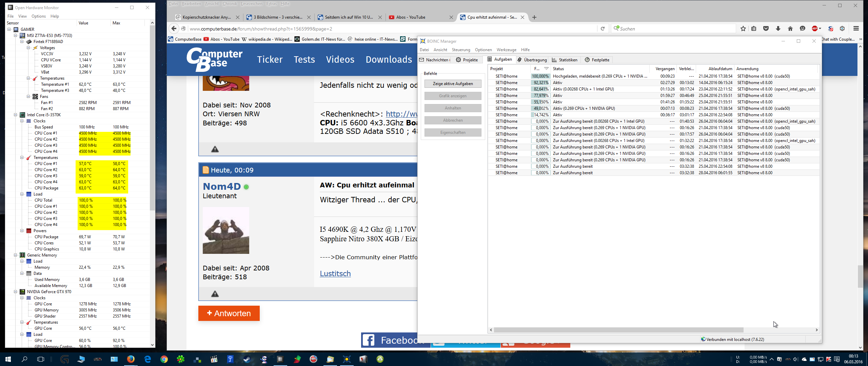Click the Antworten reply button
Image resolution: width=868 pixels, height=366 pixels.
[x=229, y=313]
